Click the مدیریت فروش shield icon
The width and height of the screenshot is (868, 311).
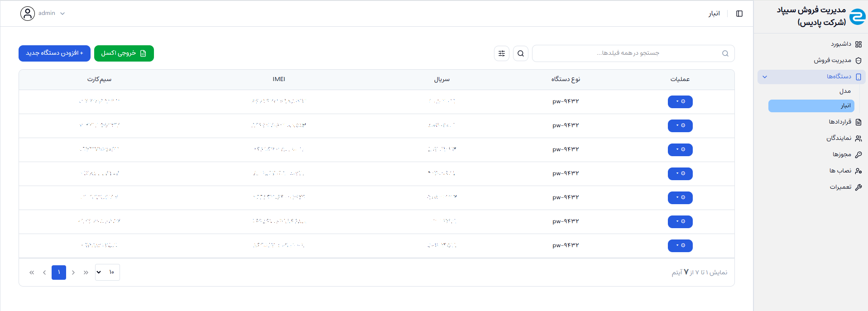[858, 61]
